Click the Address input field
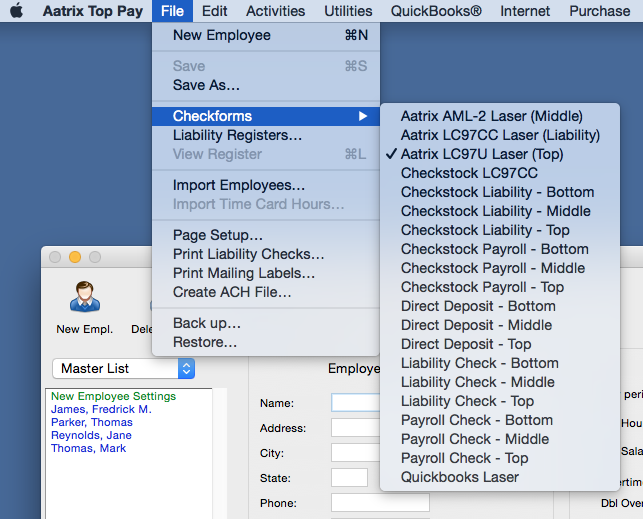The width and height of the screenshot is (643, 519). tap(356, 428)
